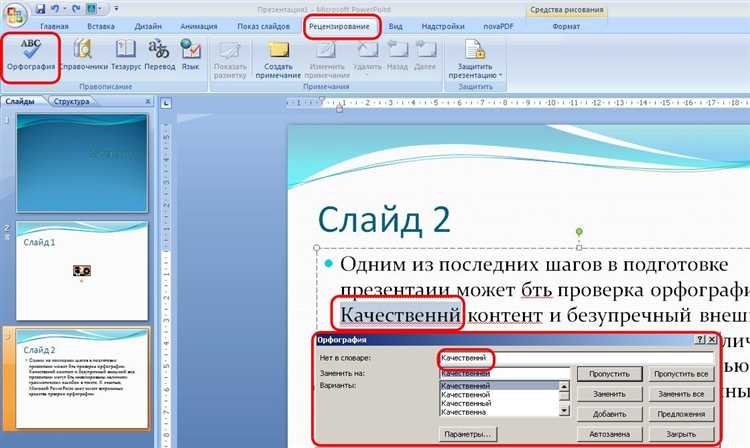Expand the Защитить презентацию dropdown

coord(478,58)
